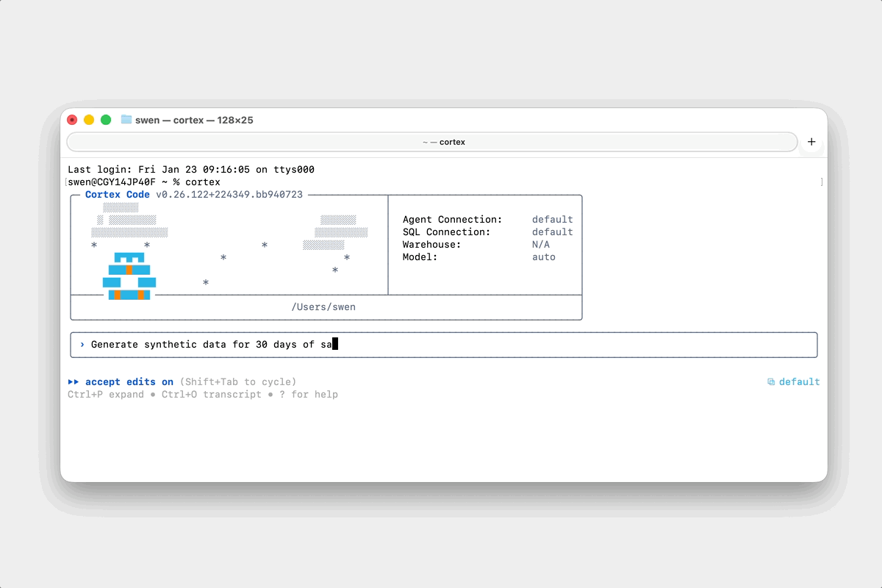Image resolution: width=882 pixels, height=588 pixels.
Task: Click the copy icon beside default connection
Action: [x=771, y=382]
